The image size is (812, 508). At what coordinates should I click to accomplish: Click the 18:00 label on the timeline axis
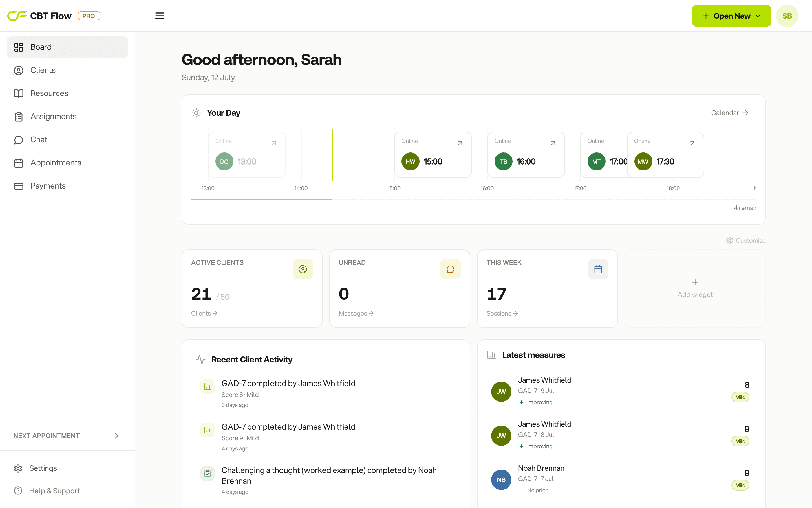[x=673, y=188]
